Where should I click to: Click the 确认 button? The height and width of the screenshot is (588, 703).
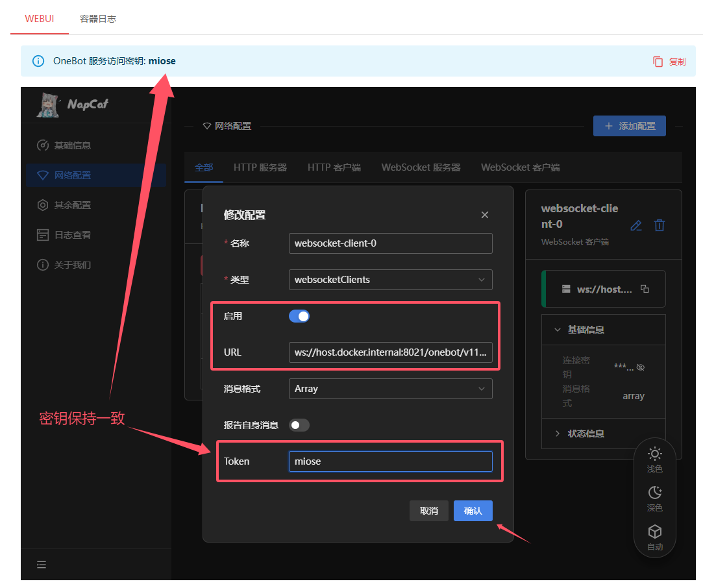[473, 511]
